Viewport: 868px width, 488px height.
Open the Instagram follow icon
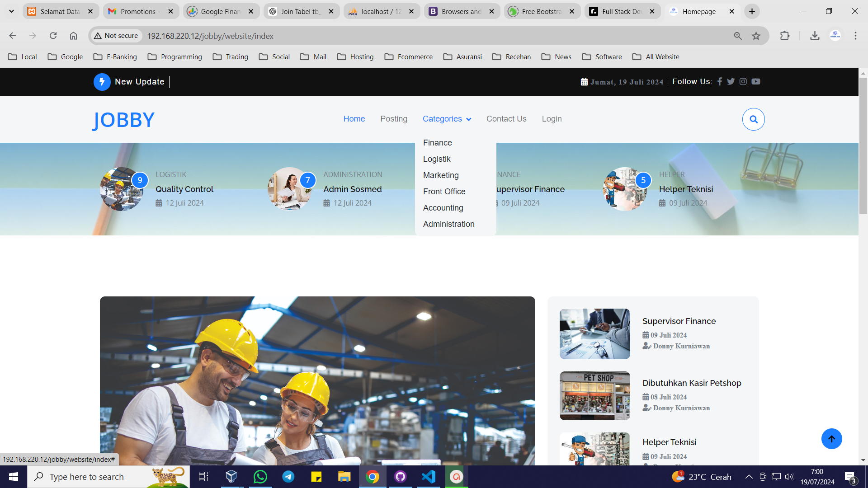[x=743, y=82]
